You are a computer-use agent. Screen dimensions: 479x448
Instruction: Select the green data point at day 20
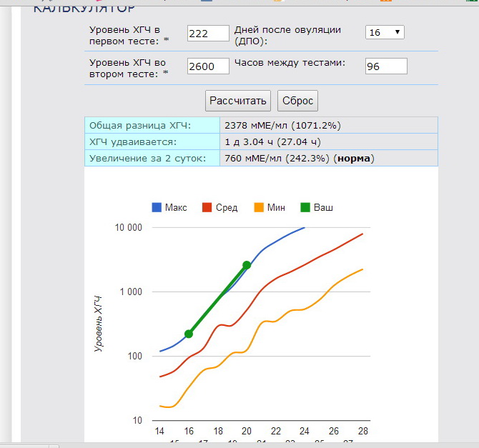[247, 265]
